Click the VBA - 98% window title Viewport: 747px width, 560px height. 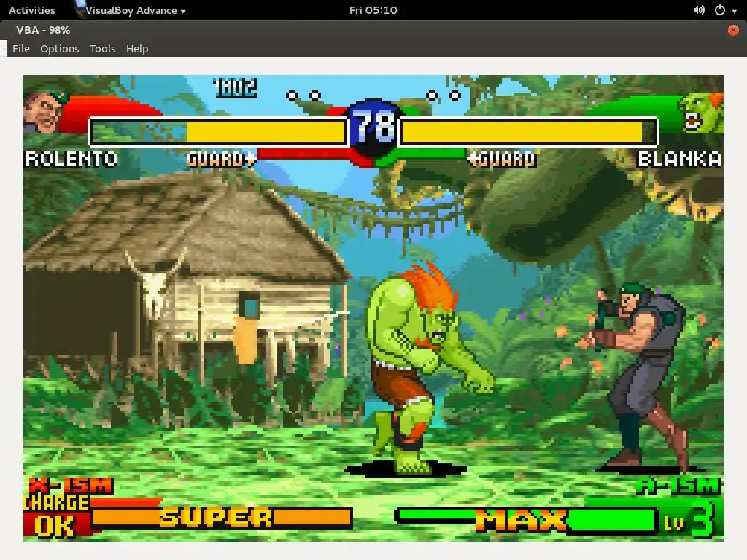coord(43,30)
